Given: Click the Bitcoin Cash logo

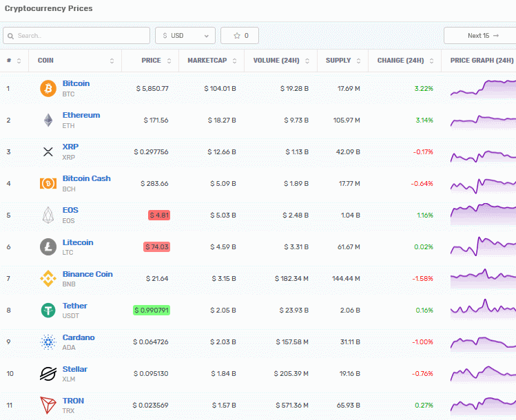Looking at the screenshot, I should coord(48,183).
